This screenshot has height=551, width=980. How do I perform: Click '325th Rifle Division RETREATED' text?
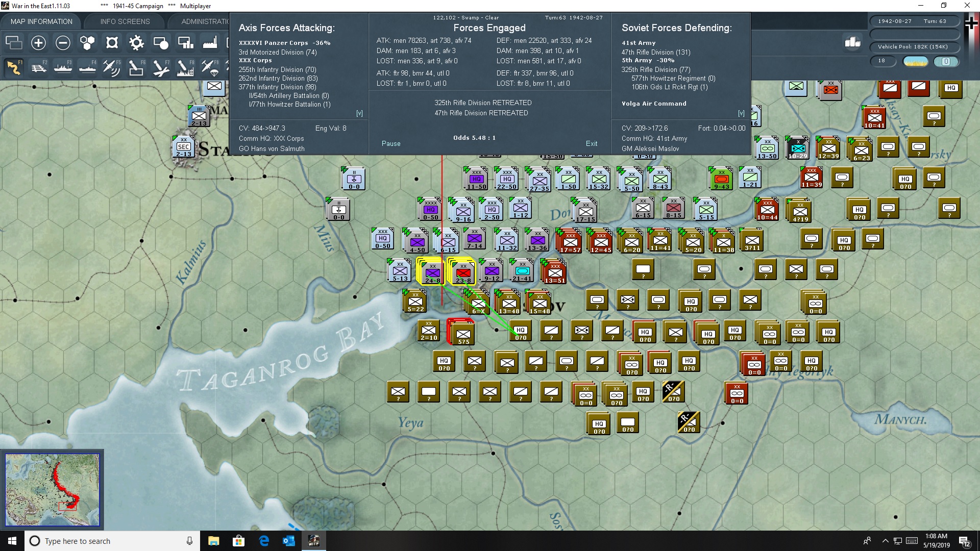point(483,103)
